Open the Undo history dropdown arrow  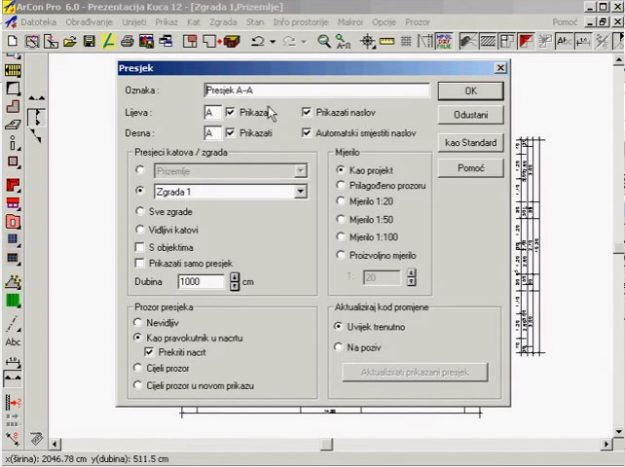point(272,41)
